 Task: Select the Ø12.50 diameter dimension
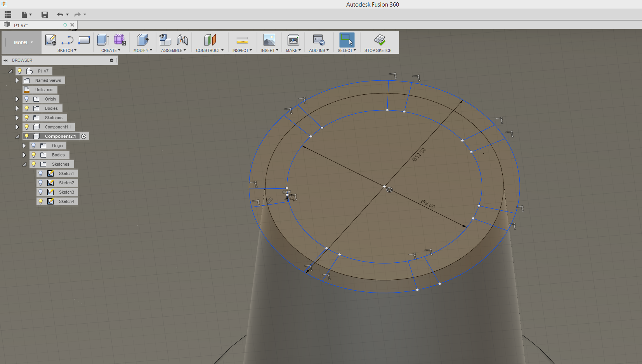[x=419, y=154]
